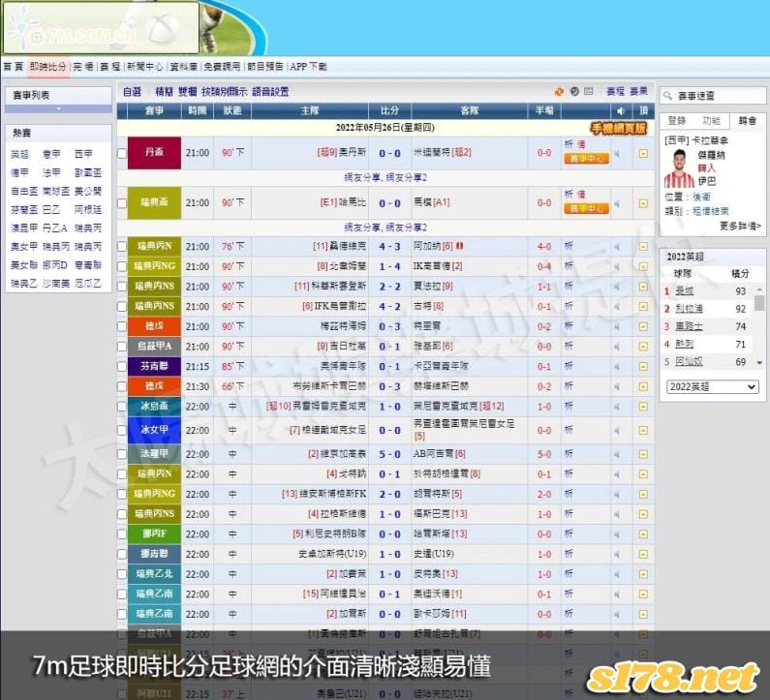This screenshot has width=770, height=700.
Task: Click sound icon on the 瑞典盃 row
Action: pyautogui.click(x=617, y=203)
